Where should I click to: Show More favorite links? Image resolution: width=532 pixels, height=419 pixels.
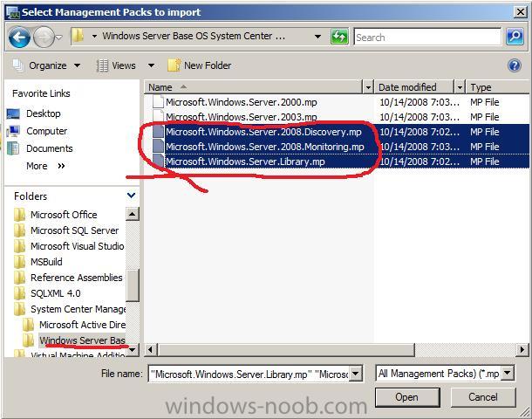click(x=45, y=166)
